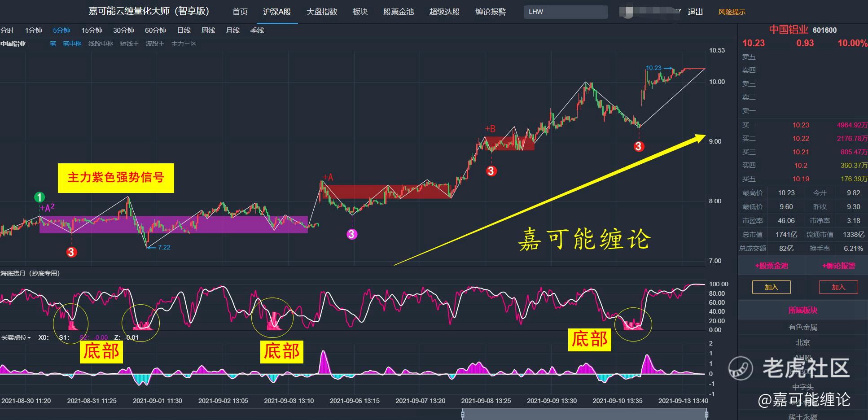Image resolution: width=868 pixels, height=420 pixels.
Task: Switch chart to 1分钟 period
Action: pos(34,30)
